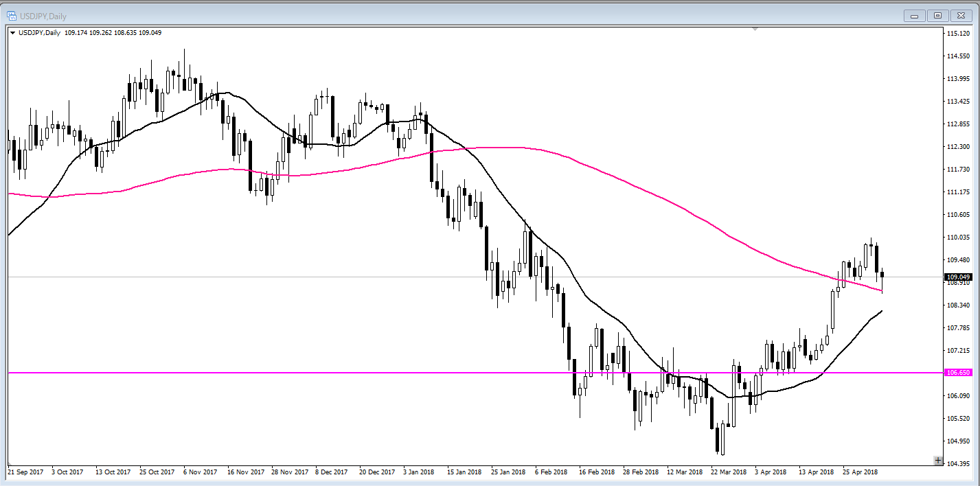
Task: Click the 112.300 price scale label
Action: pos(957,146)
